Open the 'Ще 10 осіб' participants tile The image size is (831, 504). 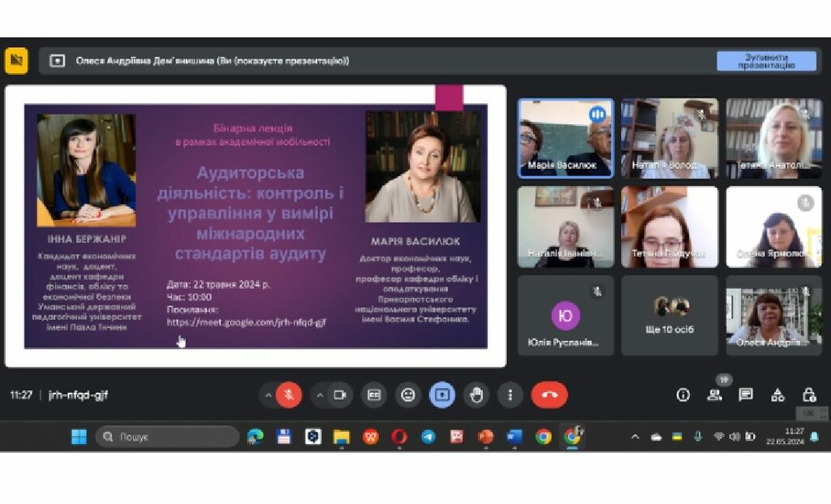(670, 315)
